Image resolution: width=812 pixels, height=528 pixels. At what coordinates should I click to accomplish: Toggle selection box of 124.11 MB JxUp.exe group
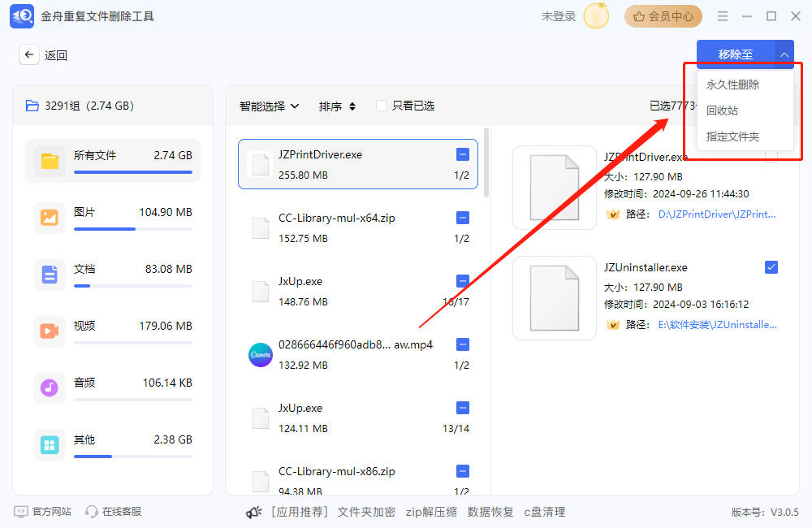click(x=463, y=408)
